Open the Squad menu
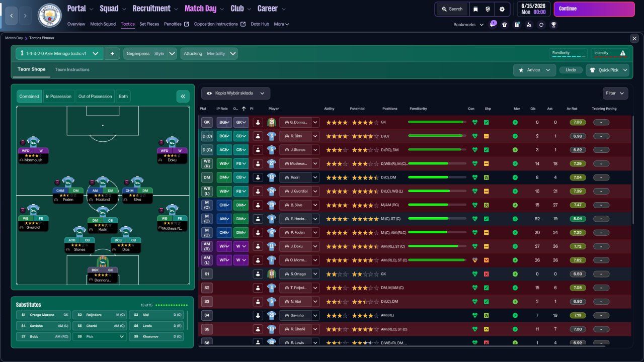 coord(113,9)
